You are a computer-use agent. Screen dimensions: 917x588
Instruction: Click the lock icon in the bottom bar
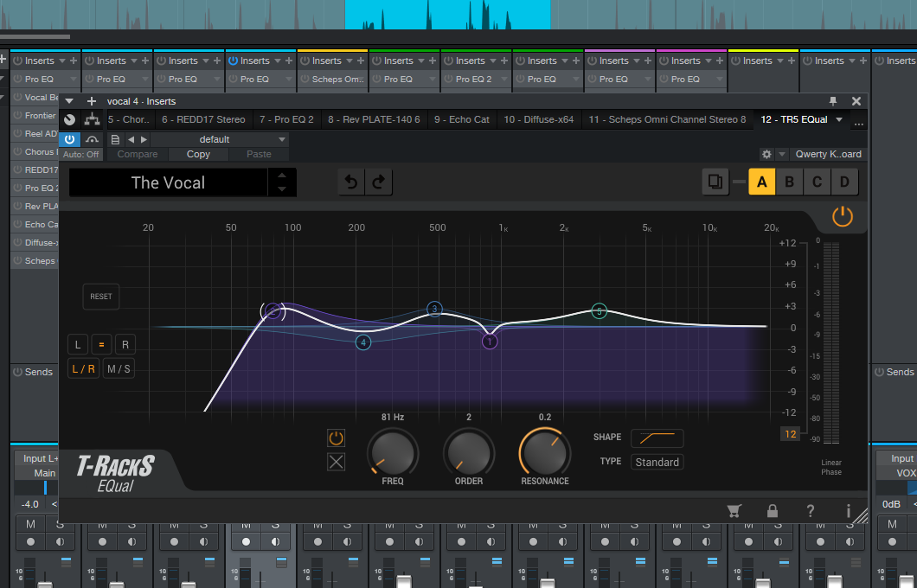click(x=773, y=511)
